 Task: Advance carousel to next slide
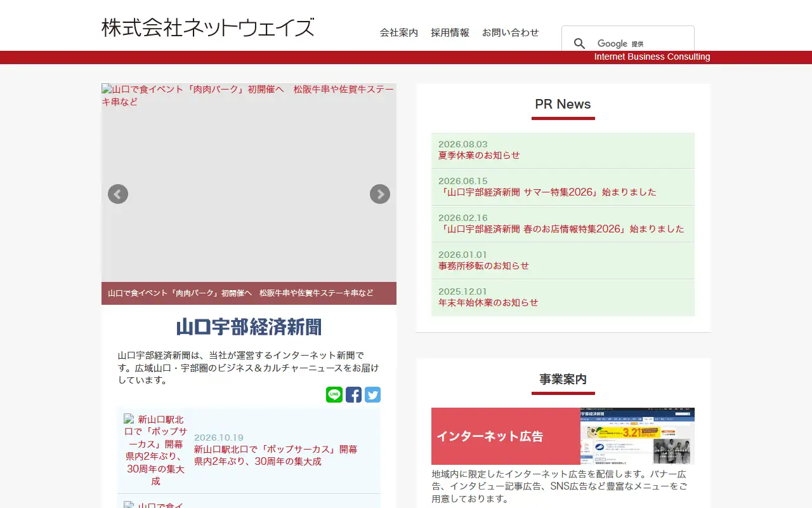(x=380, y=194)
